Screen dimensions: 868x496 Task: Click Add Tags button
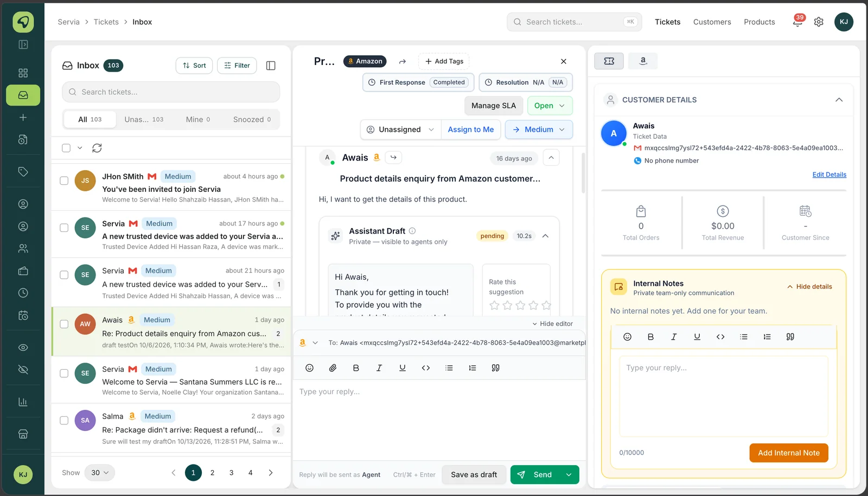click(444, 61)
